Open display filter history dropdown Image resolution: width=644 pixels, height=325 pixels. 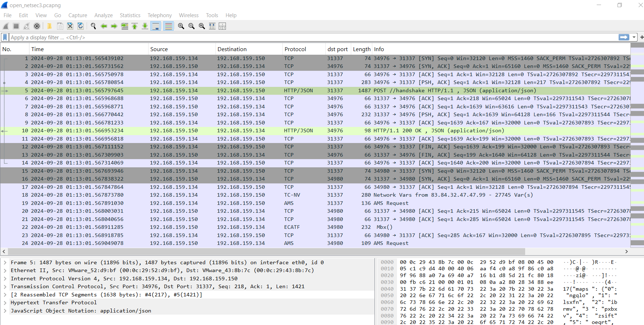634,37
